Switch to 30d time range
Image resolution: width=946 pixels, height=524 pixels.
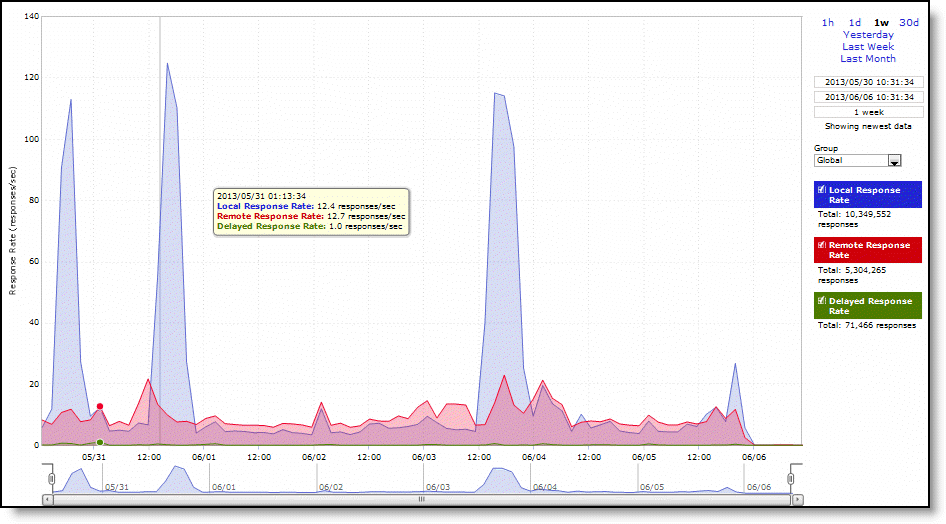point(908,22)
